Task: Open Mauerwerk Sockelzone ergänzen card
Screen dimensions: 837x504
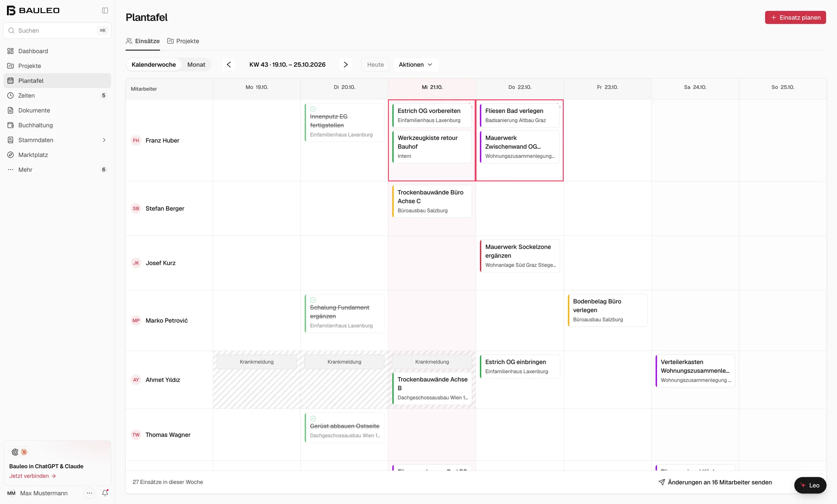Action: pos(520,255)
